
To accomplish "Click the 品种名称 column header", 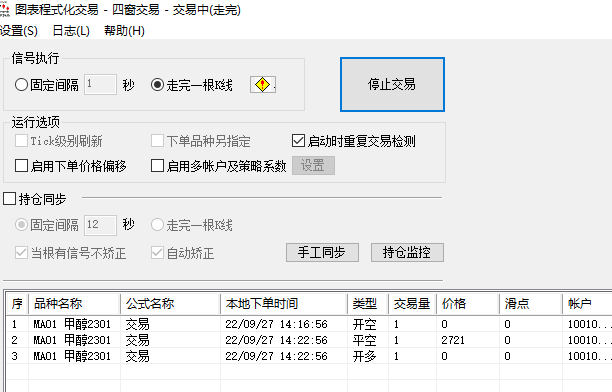I will tap(75, 304).
